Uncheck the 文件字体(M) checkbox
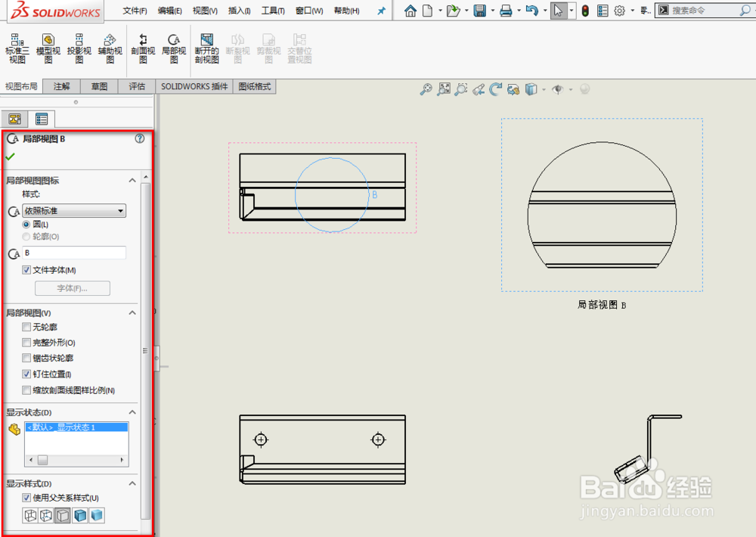756x537 pixels. [27, 270]
